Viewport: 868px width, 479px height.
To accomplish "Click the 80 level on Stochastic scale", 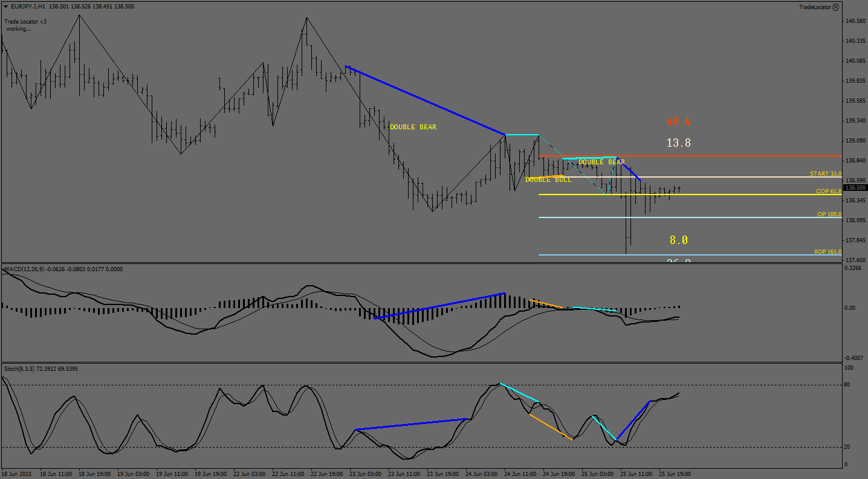I will coord(848,385).
